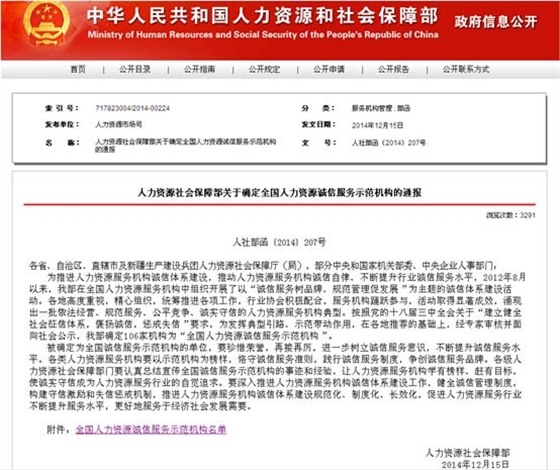
Task: Open the 公开目录 menu item
Action: tap(135, 69)
